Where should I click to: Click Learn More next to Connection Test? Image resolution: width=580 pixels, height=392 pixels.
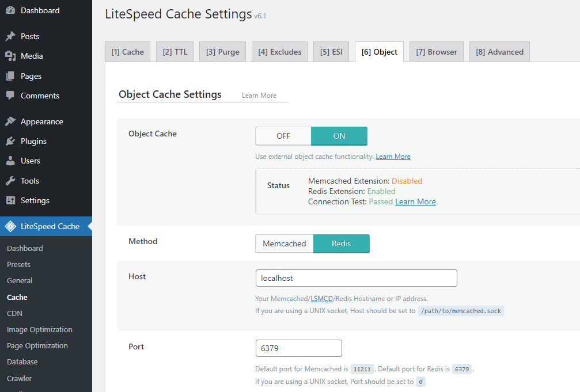point(415,201)
